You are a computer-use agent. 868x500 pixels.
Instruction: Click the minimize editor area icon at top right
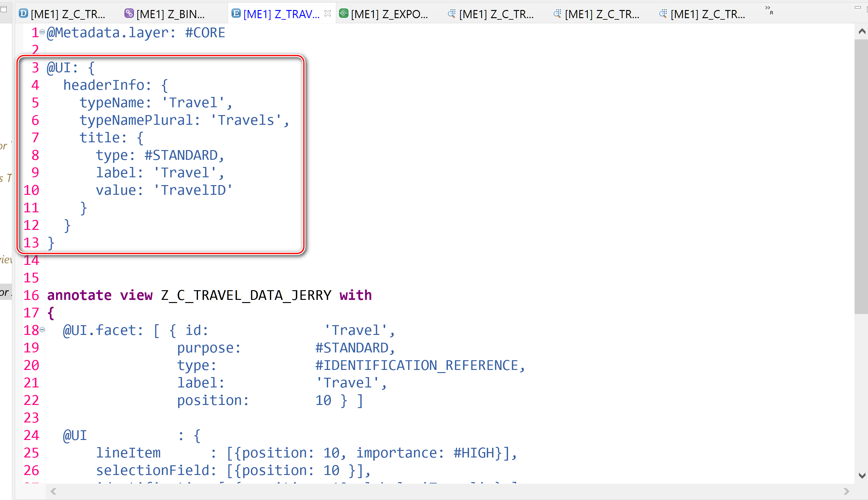click(857, 8)
